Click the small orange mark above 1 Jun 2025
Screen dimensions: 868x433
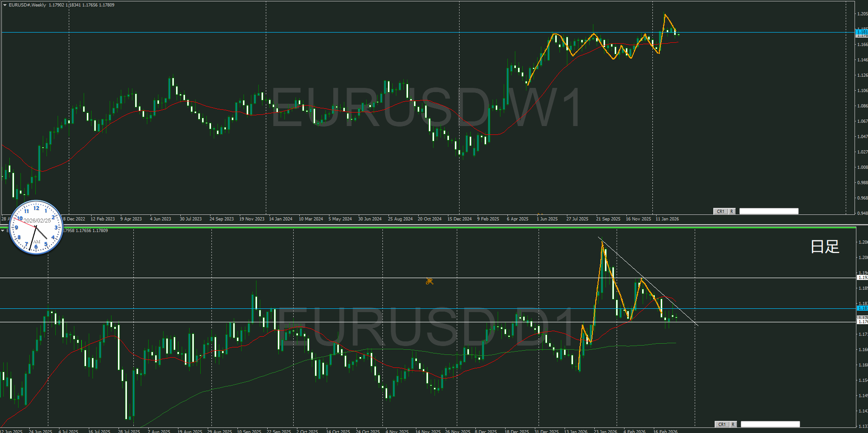coord(539,214)
